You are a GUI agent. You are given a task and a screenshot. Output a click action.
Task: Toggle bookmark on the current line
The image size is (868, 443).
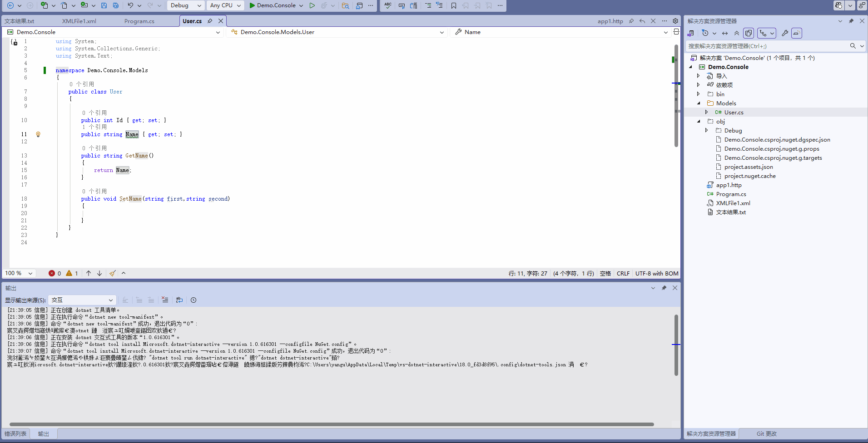[453, 5]
